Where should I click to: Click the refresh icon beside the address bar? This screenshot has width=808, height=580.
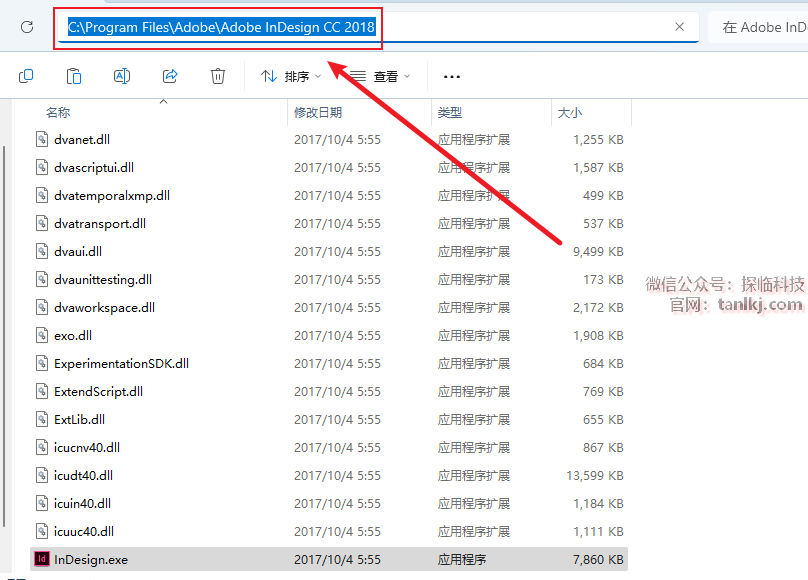[x=27, y=27]
